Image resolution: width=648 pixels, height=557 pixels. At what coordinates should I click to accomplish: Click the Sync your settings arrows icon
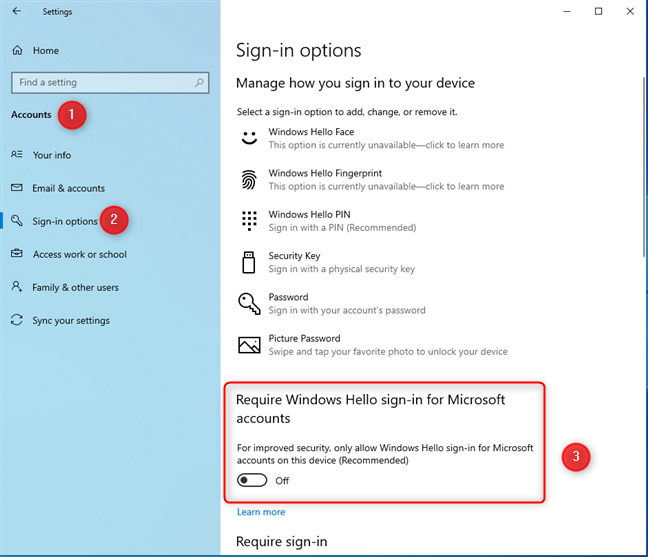point(17,320)
